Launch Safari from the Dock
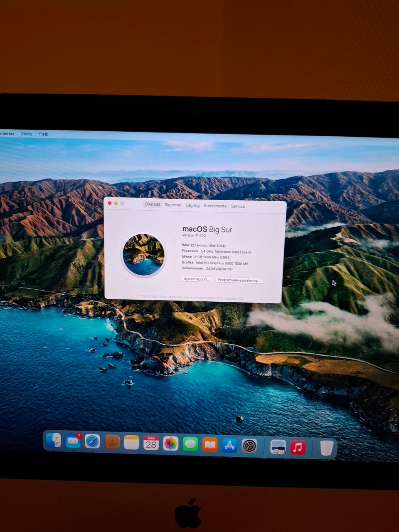399x532 pixels. coord(92,441)
